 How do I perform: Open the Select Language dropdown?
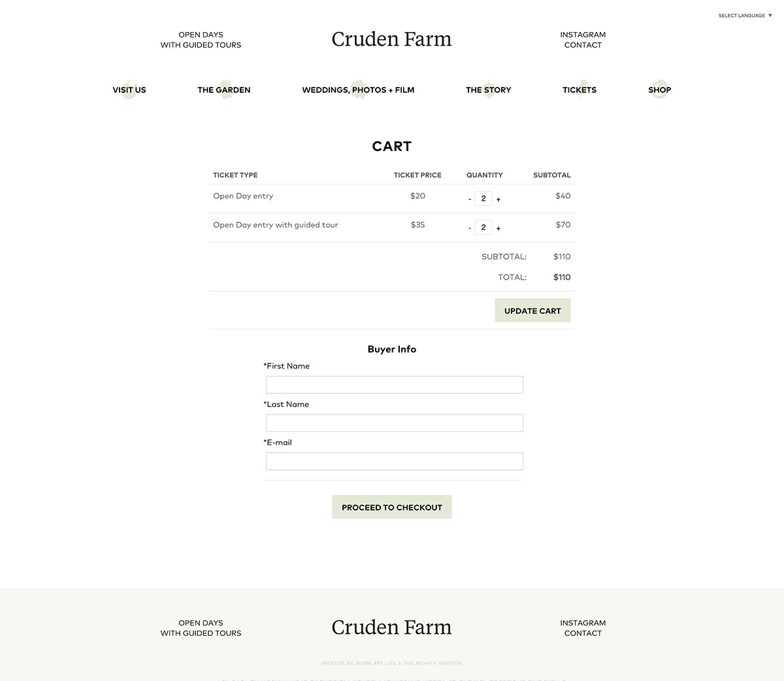[x=745, y=16]
